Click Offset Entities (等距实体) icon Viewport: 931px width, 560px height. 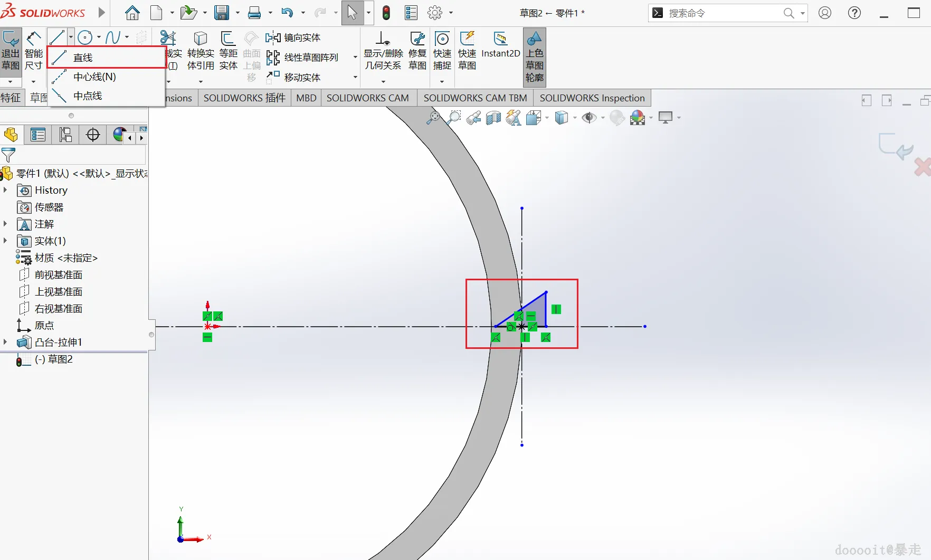click(228, 37)
